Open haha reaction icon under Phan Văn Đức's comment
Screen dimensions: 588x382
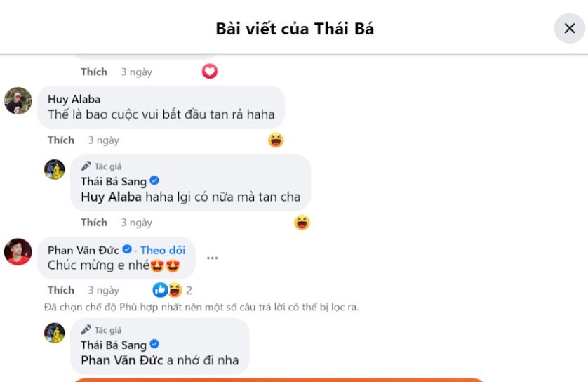click(175, 290)
